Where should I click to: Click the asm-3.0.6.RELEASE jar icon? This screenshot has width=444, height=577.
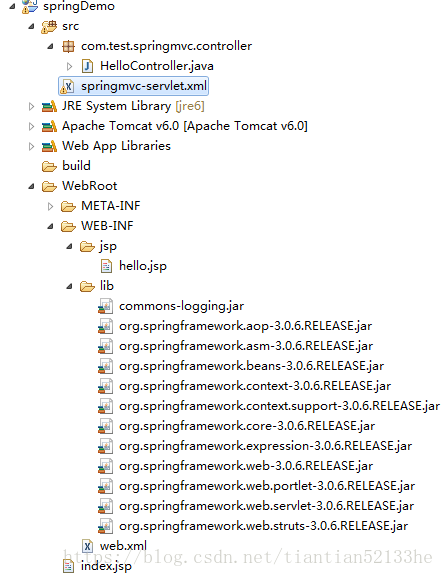pyautogui.click(x=106, y=346)
